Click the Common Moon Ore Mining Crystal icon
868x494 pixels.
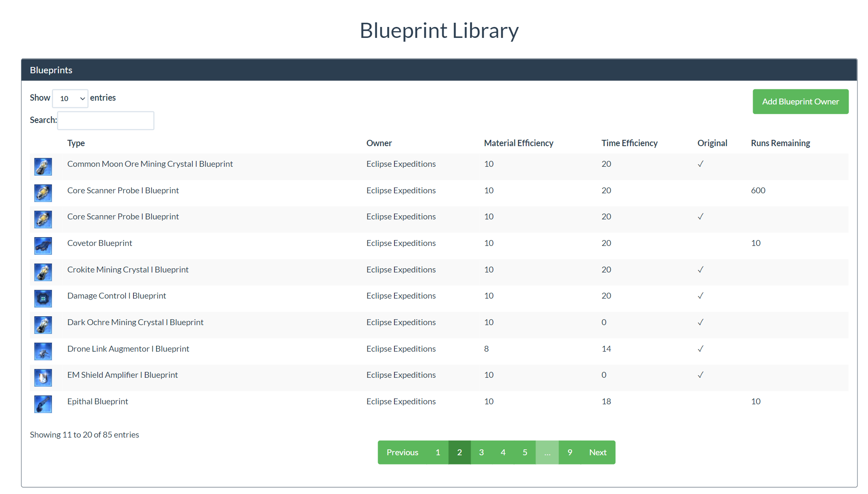click(43, 167)
